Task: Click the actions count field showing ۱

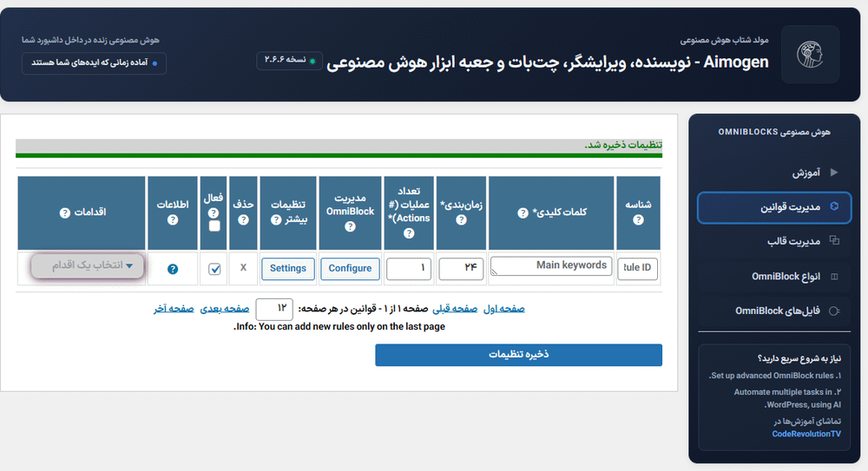Action: pyautogui.click(x=409, y=268)
